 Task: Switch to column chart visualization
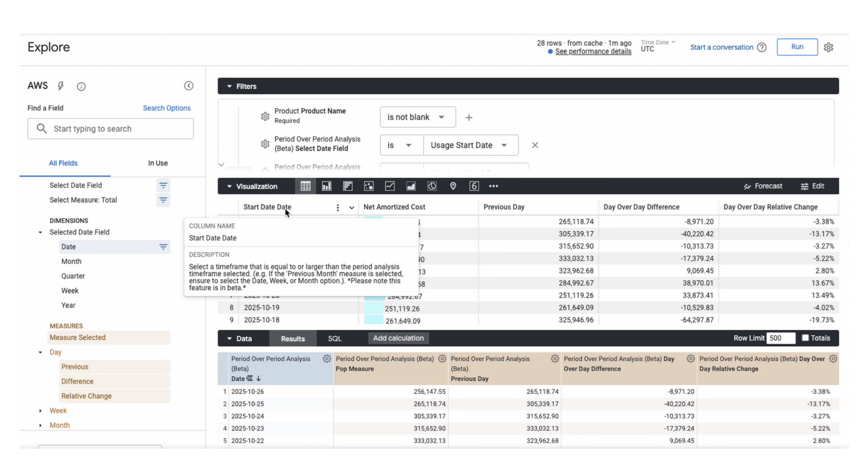click(327, 186)
